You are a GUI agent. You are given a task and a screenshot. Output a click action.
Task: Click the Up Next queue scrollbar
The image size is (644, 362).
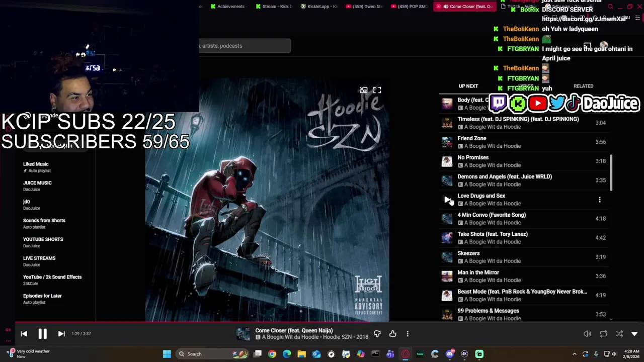611,173
